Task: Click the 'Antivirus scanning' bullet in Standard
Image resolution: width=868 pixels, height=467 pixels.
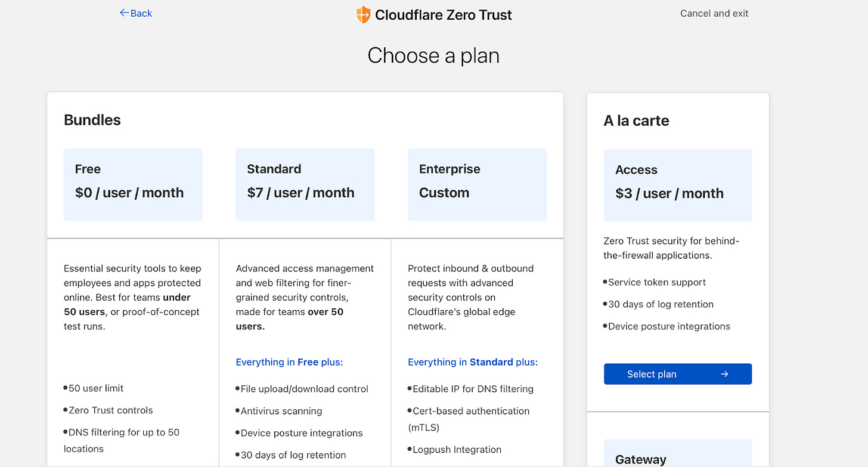Action: click(x=278, y=411)
